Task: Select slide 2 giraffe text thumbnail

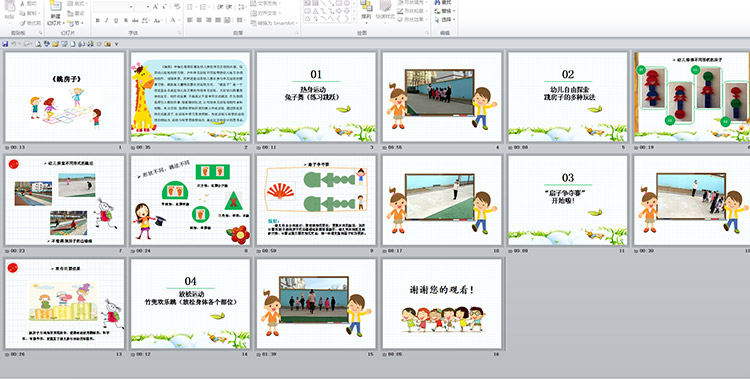Action: 190,97
